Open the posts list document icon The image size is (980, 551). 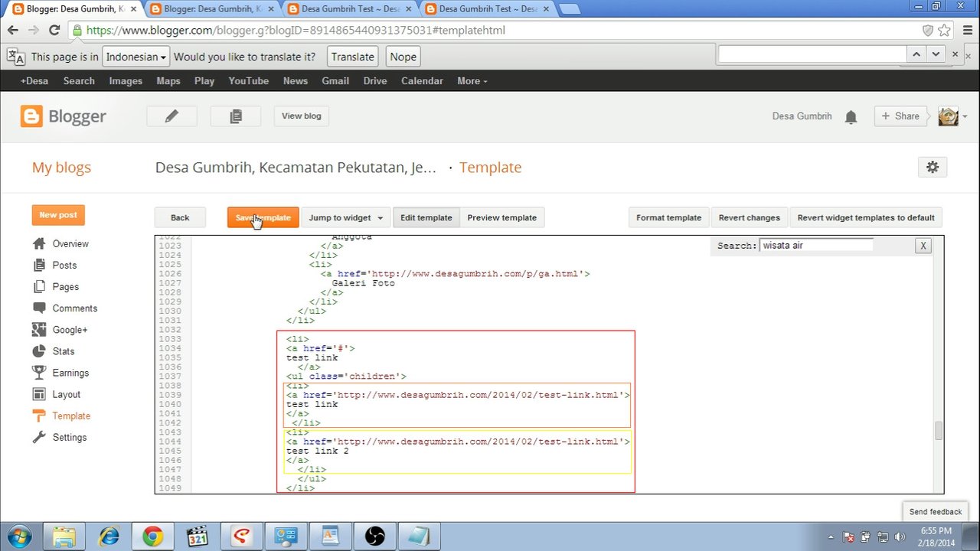tap(236, 116)
